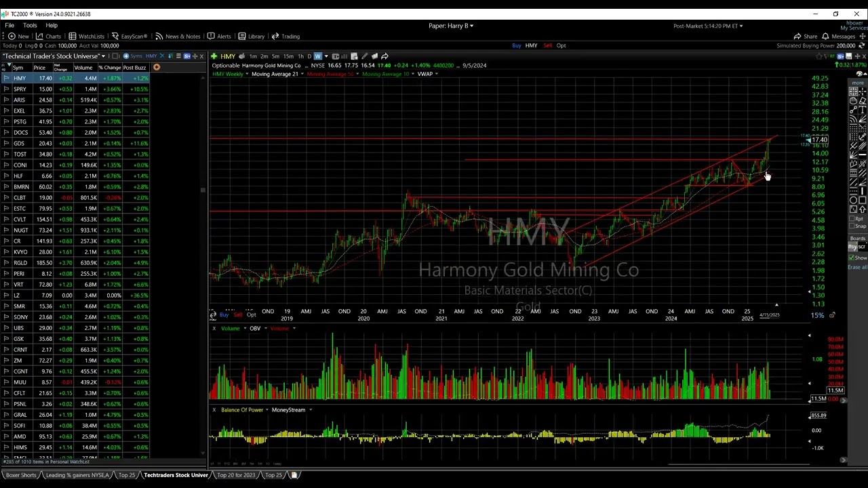Screen dimensions: 868x488
Task: Select the text T drawing tool
Action: [x=863, y=110]
